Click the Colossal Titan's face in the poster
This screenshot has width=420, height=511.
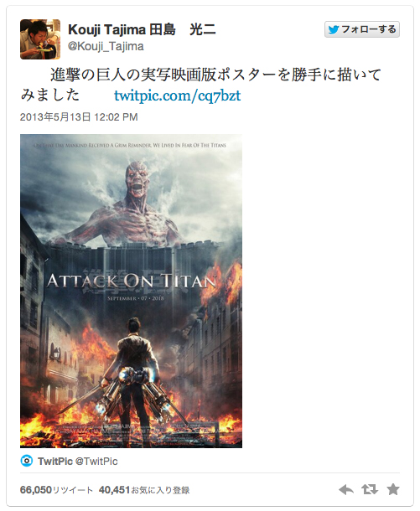coord(138,178)
